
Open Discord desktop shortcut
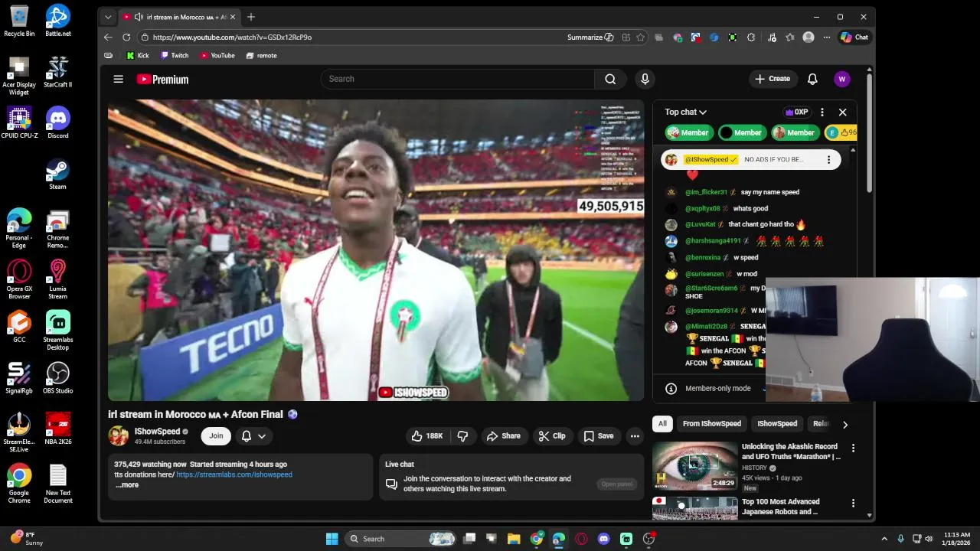(58, 122)
